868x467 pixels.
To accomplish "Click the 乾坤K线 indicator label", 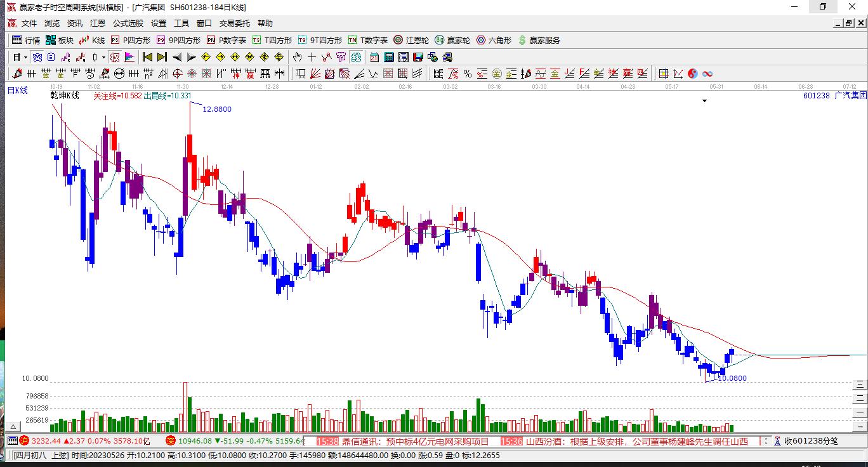I will 65,96.
